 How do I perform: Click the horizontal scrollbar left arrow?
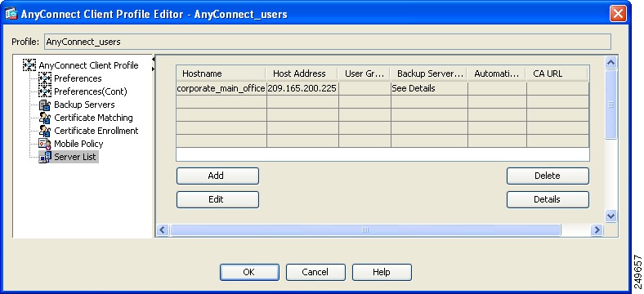click(163, 230)
